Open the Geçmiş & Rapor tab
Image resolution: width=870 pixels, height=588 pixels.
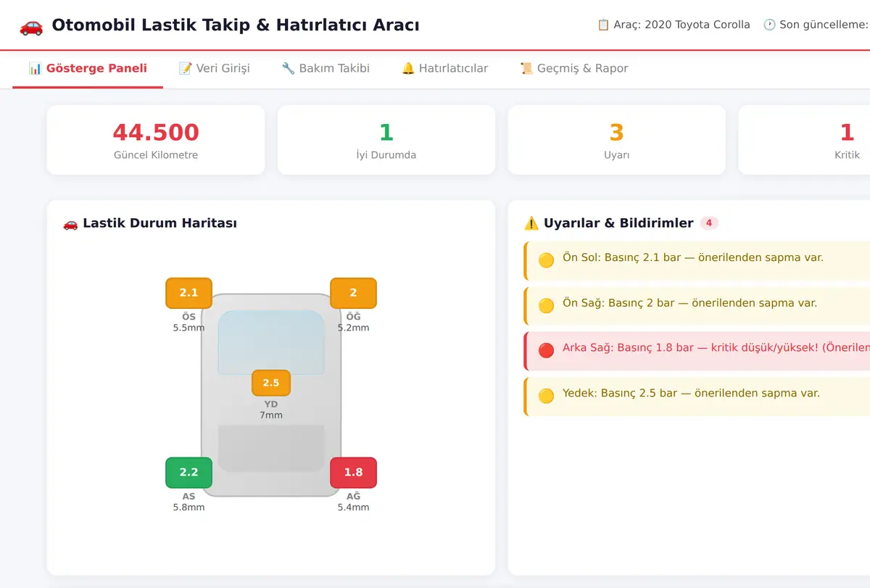point(573,69)
